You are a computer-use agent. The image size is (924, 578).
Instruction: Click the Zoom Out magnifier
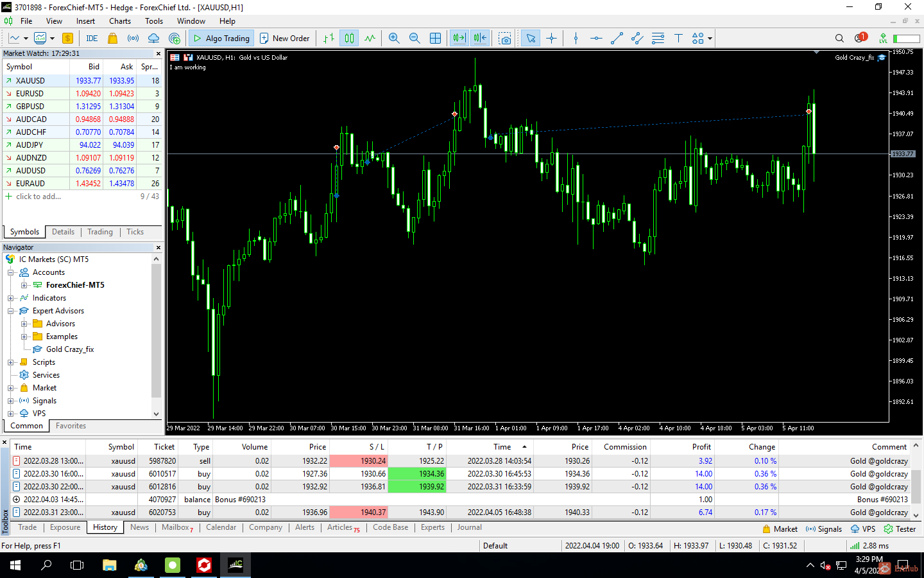coord(415,38)
